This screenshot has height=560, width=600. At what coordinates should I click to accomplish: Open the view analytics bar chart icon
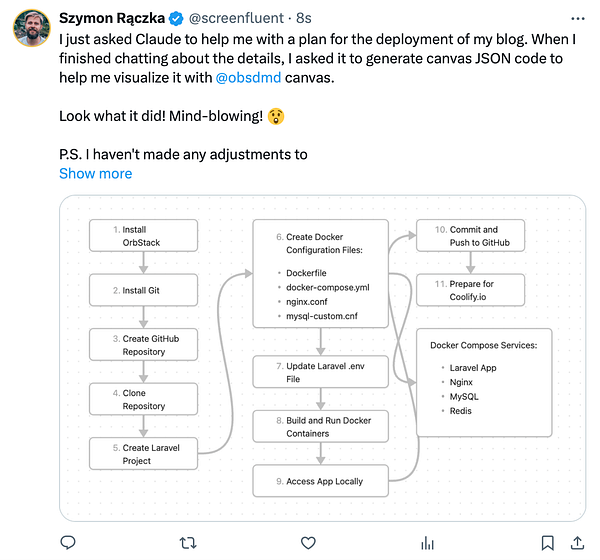click(428, 543)
